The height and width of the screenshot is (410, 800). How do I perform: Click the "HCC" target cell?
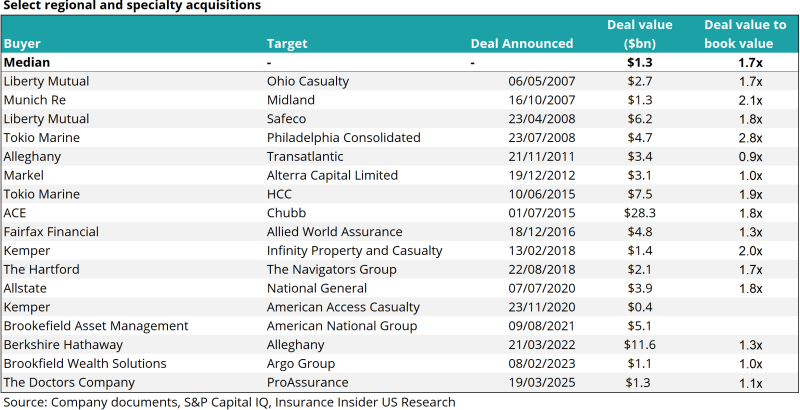[x=280, y=194]
